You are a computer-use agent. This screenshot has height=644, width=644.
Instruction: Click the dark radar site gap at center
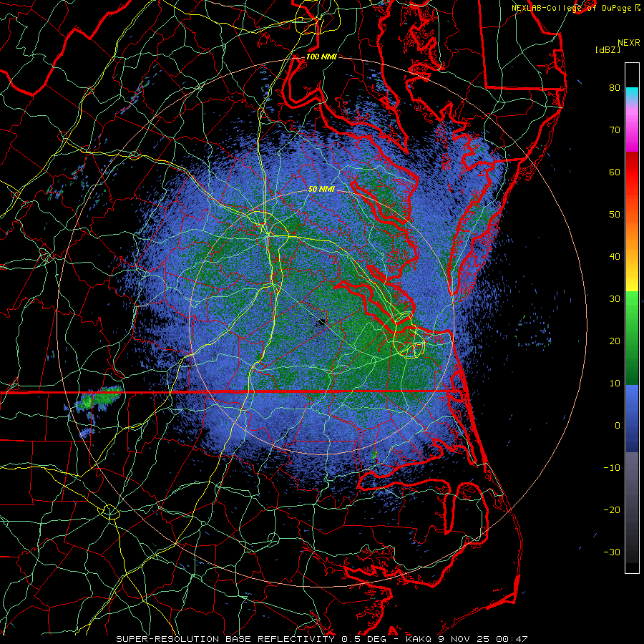click(322, 323)
